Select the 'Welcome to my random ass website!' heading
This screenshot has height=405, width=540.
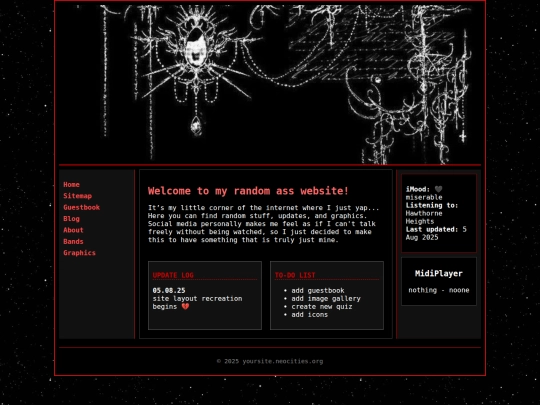(x=248, y=191)
